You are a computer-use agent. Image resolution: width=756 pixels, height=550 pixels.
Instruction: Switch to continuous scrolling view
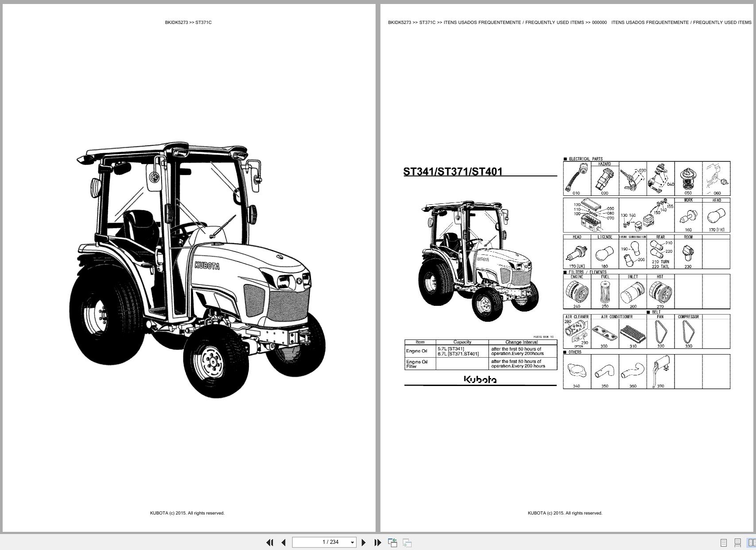coord(738,542)
